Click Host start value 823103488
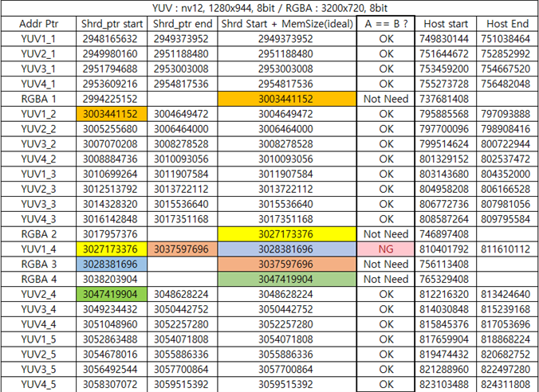The height and width of the screenshot is (392, 539). pyautogui.click(x=444, y=385)
